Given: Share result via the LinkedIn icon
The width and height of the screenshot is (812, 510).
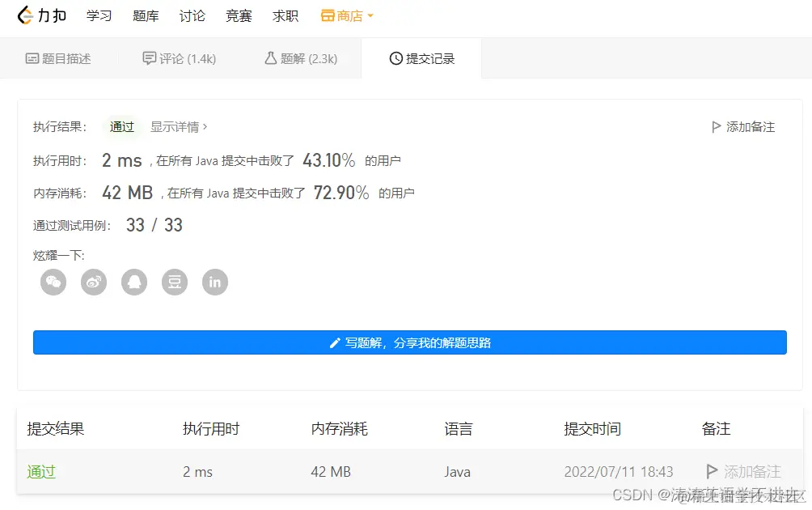Looking at the screenshot, I should (x=215, y=282).
